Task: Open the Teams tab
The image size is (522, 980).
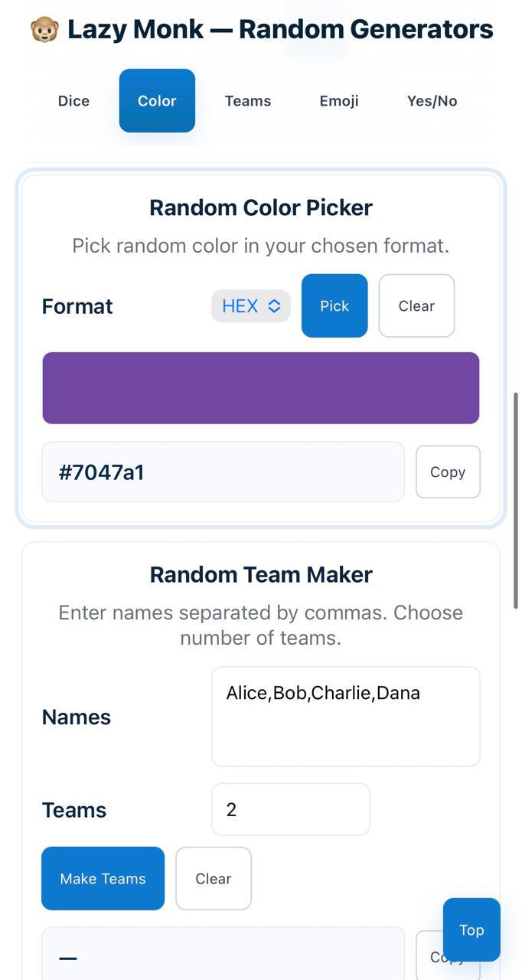Action: pos(247,101)
